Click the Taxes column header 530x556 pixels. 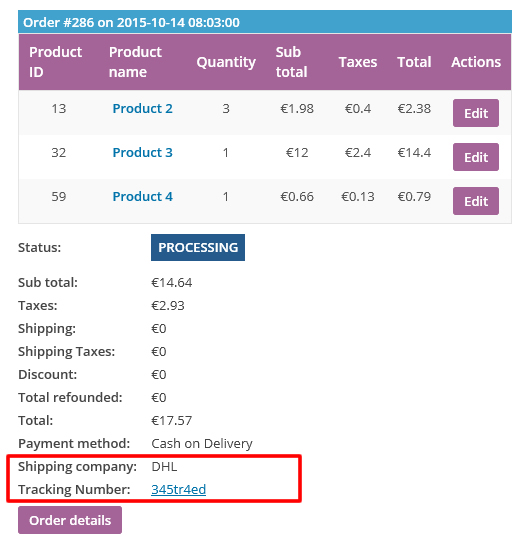[x=358, y=62]
